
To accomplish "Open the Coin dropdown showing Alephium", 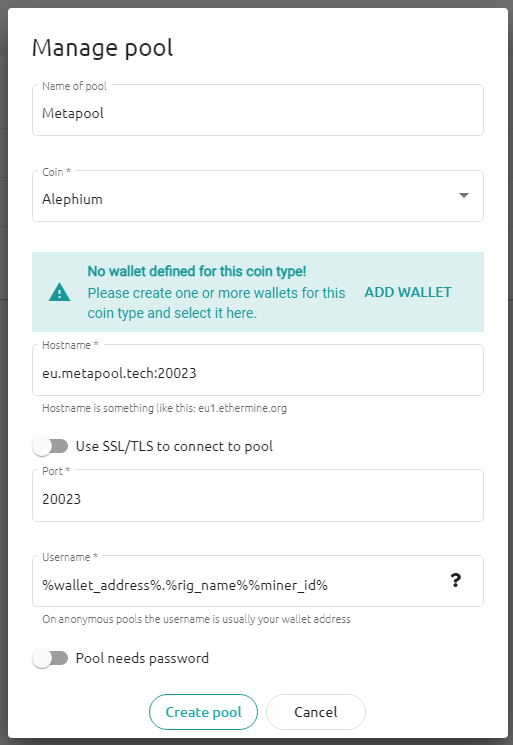I will 258,196.
